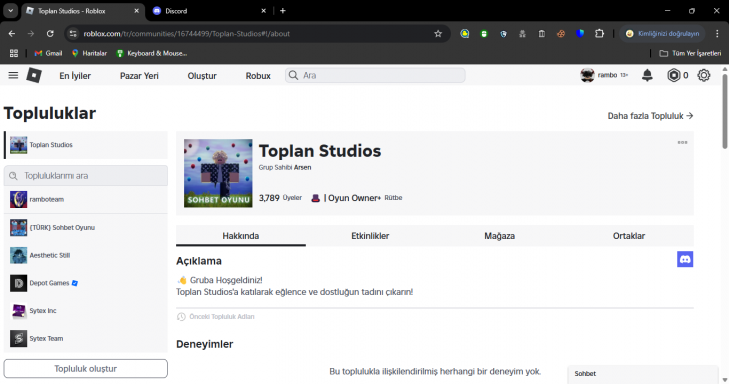Open the Discord social link icon
Viewport: 729px width, 384px height.
(685, 259)
